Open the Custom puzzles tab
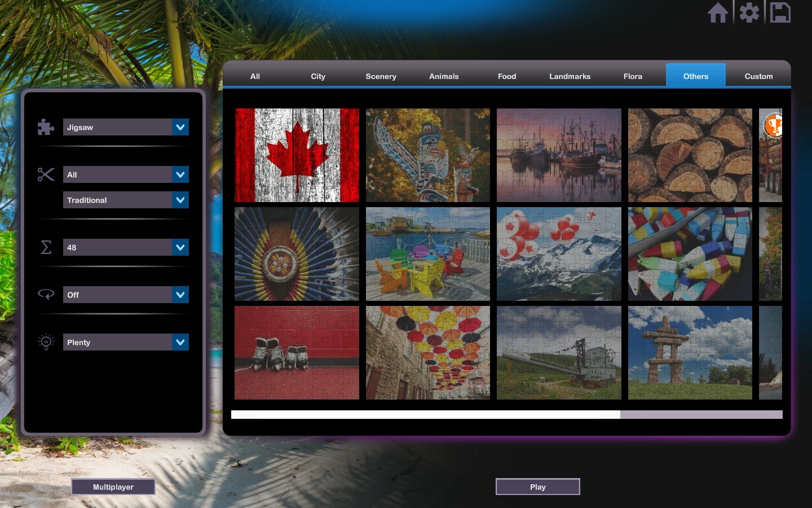812x508 pixels. pyautogui.click(x=758, y=76)
